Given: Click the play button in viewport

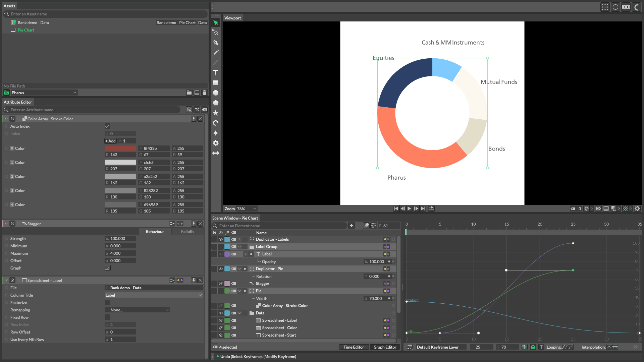Looking at the screenshot, I should (409, 208).
